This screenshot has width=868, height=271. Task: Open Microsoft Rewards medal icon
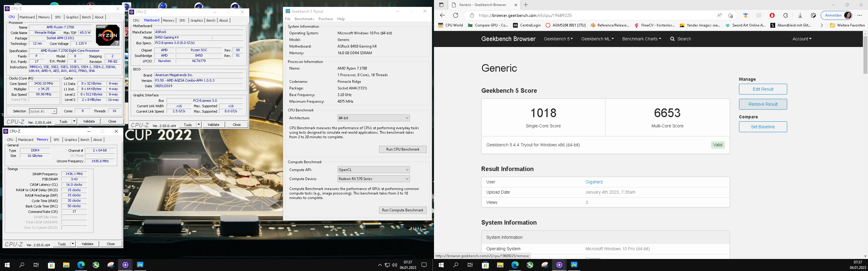745,15
